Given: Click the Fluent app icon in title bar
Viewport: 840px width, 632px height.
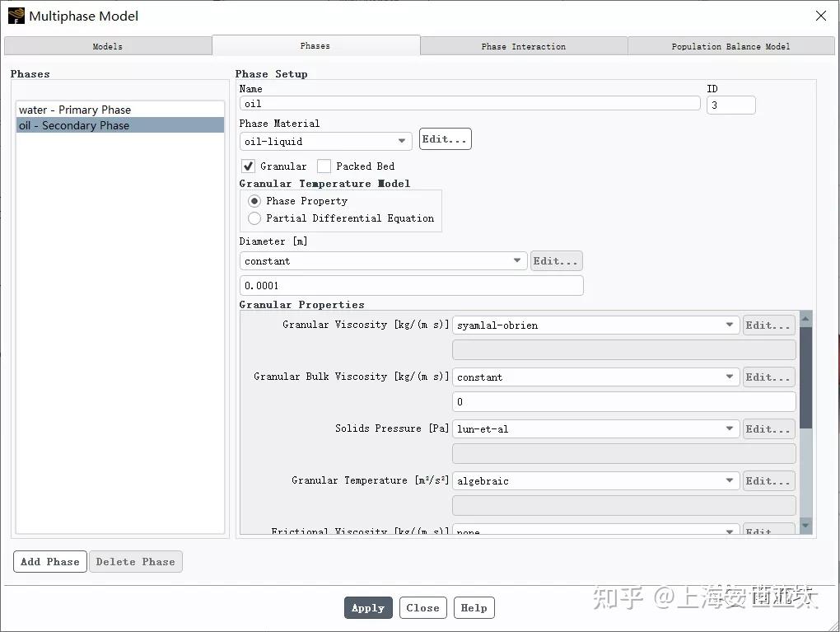Looking at the screenshot, I should click(x=16, y=16).
